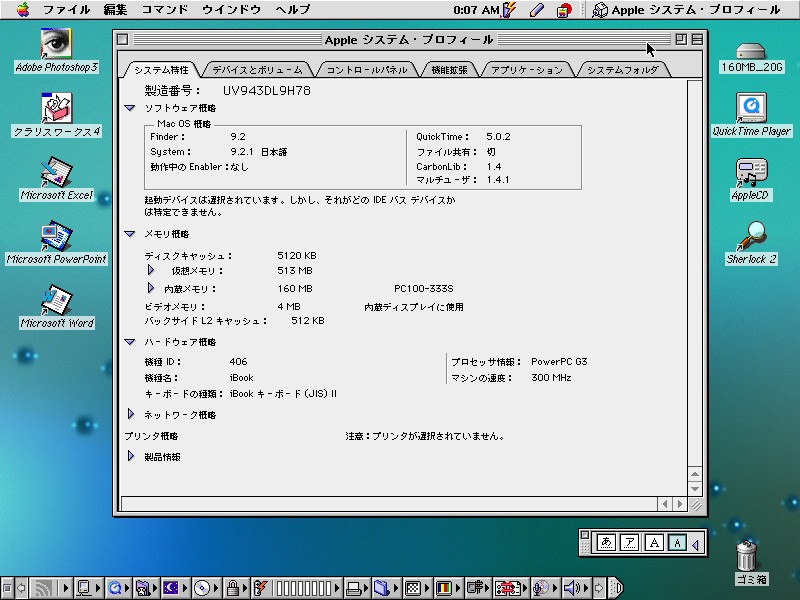Image resolution: width=800 pixels, height=600 pixels.
Task: Expand the 製品情報 section
Action: (131, 456)
